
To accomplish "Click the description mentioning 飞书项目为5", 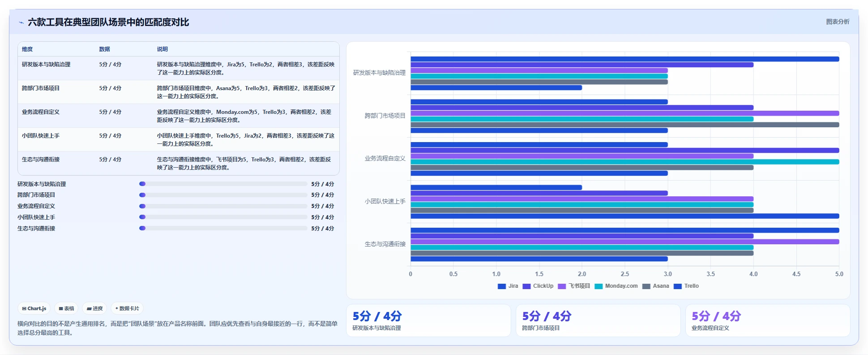I will pos(244,164).
